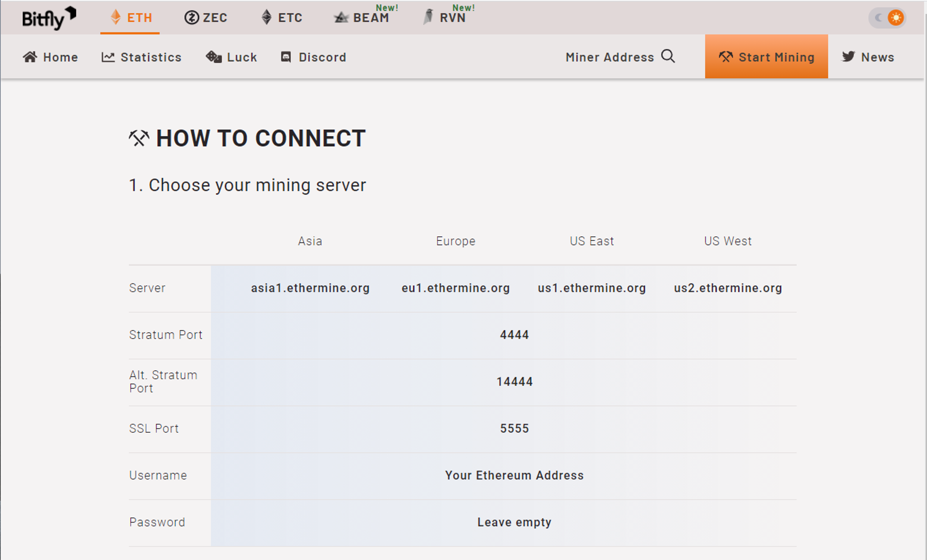Select asia1.ethermine.org server text
This screenshot has height=560, width=927.
tap(310, 288)
